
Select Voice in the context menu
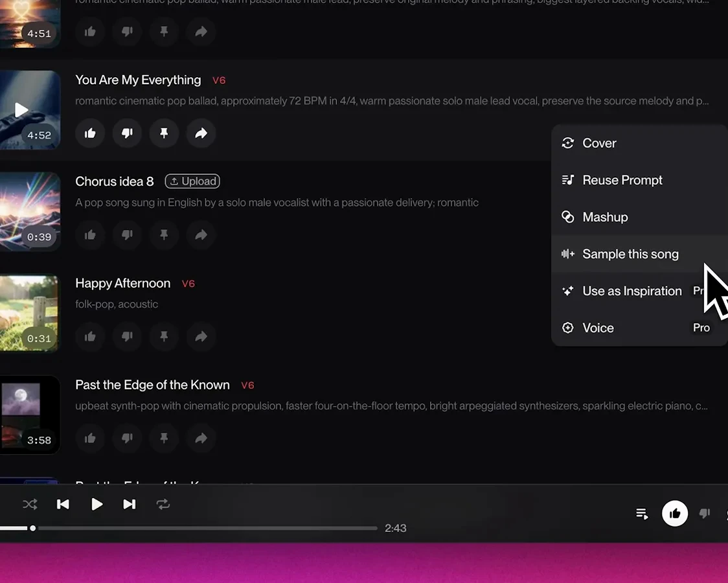(x=640, y=328)
